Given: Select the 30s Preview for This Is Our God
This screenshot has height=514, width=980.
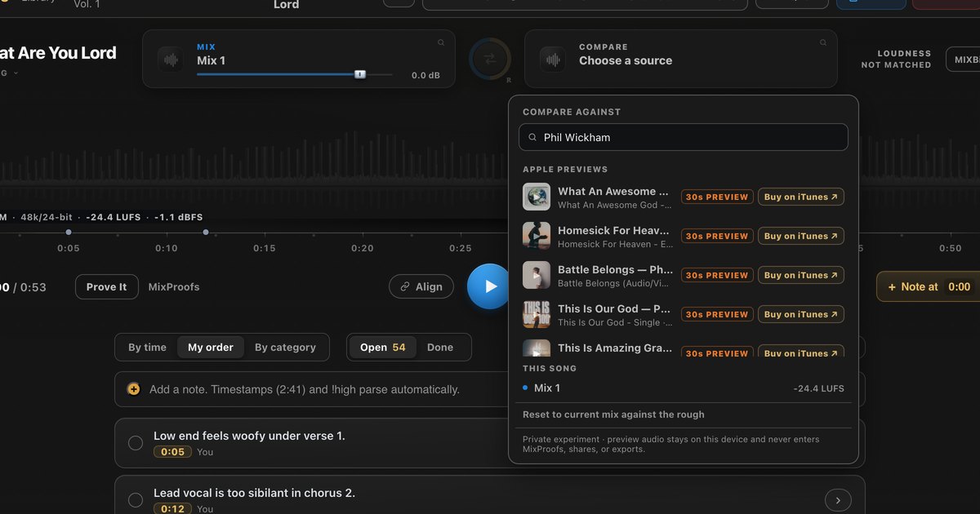Looking at the screenshot, I should pyautogui.click(x=717, y=314).
